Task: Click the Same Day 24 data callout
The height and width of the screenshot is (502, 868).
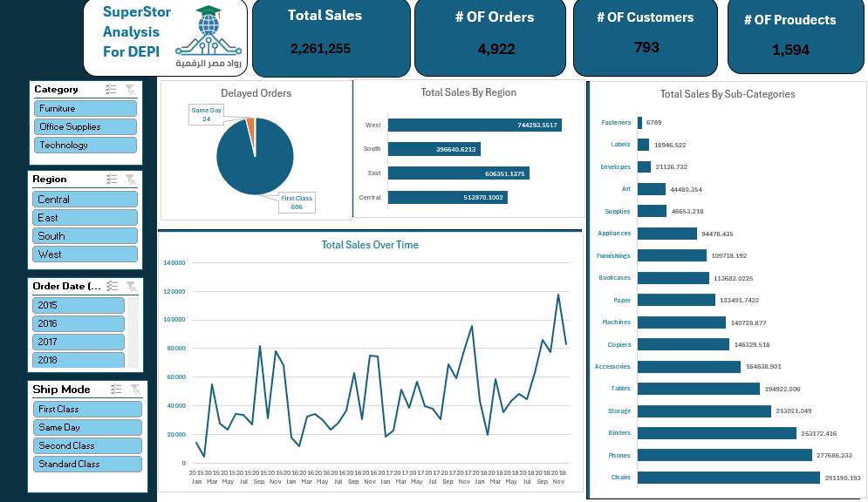Action: coord(206,114)
